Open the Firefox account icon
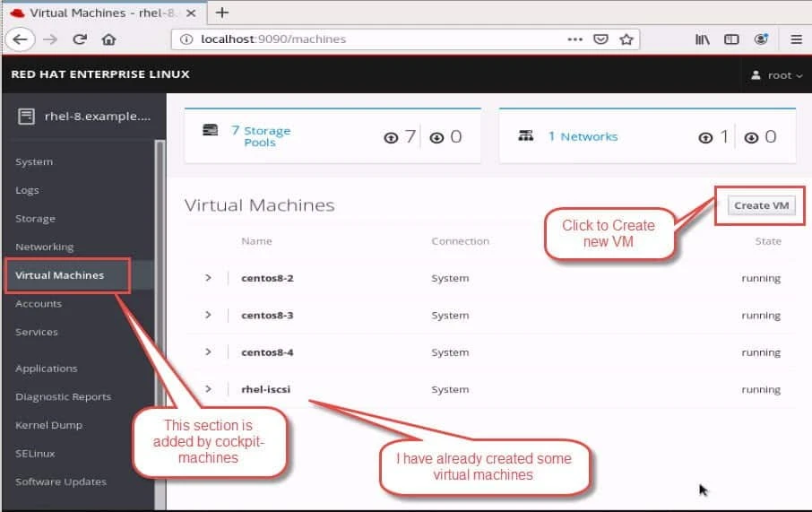Viewport: 812px width, 512px height. pyautogui.click(x=761, y=39)
